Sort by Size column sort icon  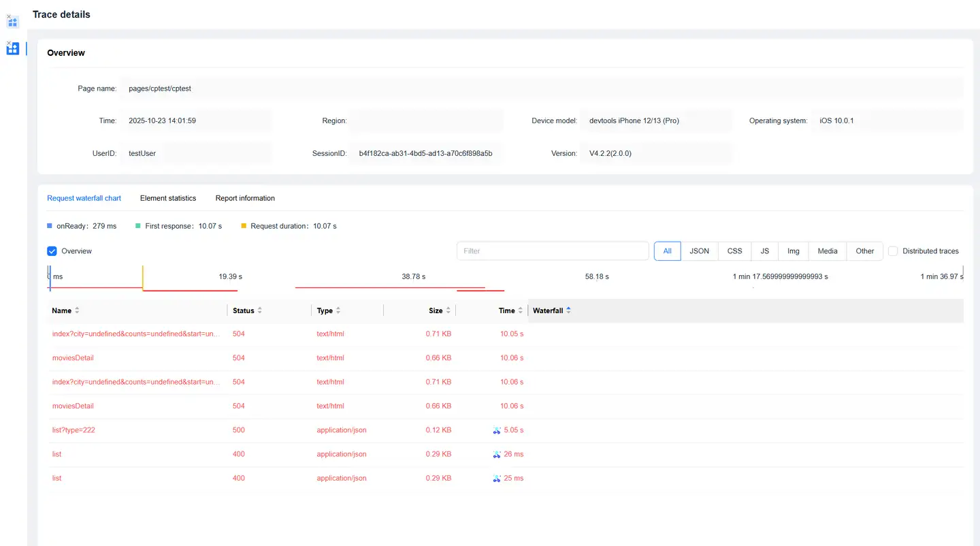click(x=448, y=310)
